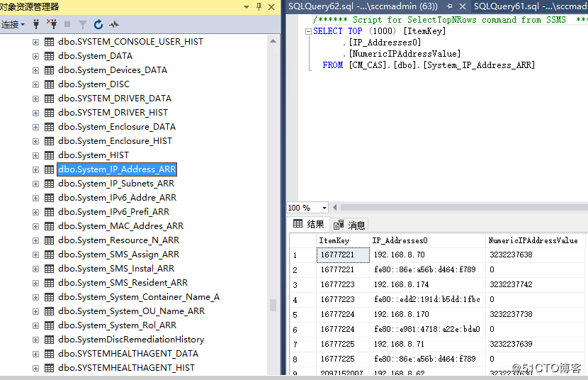Click cell 3232237639 in row 7
588x380 pixels.
tap(535, 344)
